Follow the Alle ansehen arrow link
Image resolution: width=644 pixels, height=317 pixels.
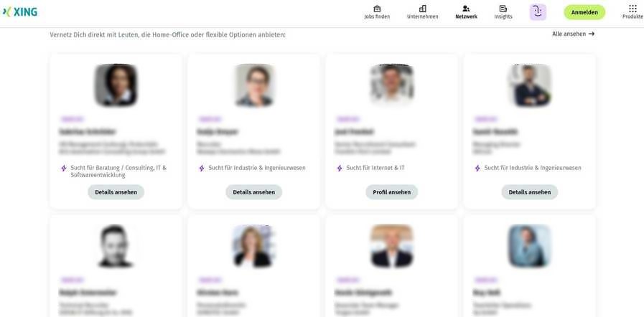573,34
